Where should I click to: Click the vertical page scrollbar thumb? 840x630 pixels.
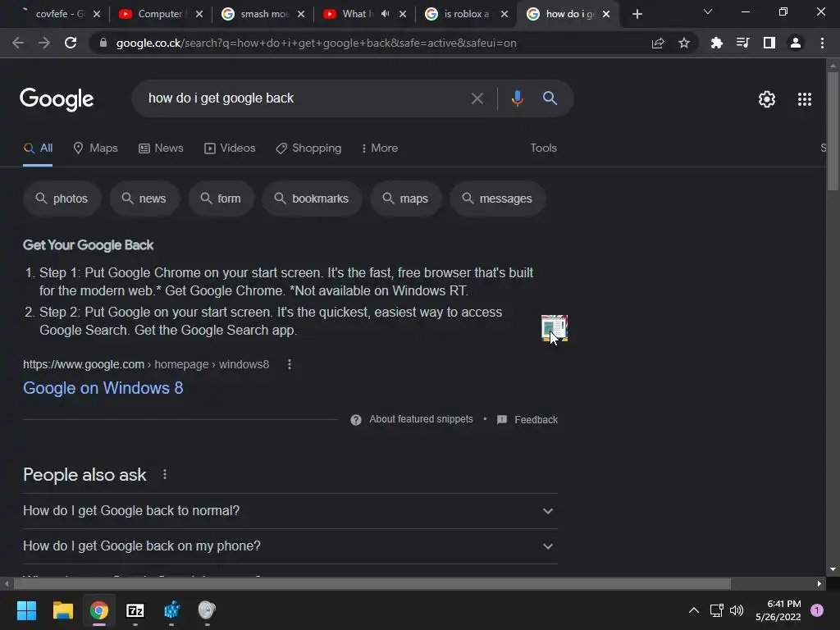tap(833, 130)
